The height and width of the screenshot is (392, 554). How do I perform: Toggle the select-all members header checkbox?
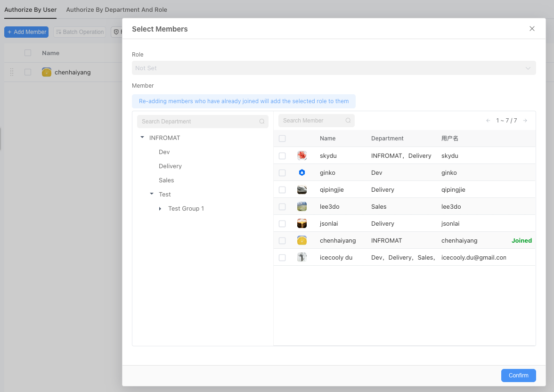(x=282, y=139)
